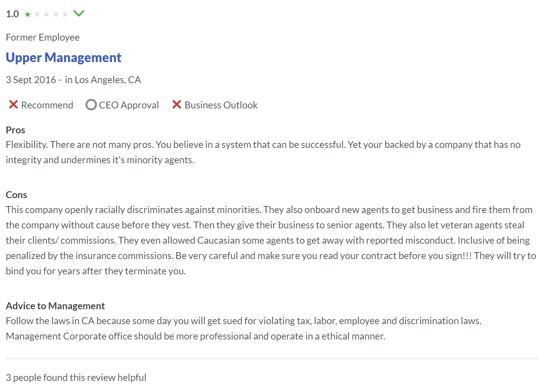Click the second gray rating star
The image size is (547, 392).
(37, 15)
